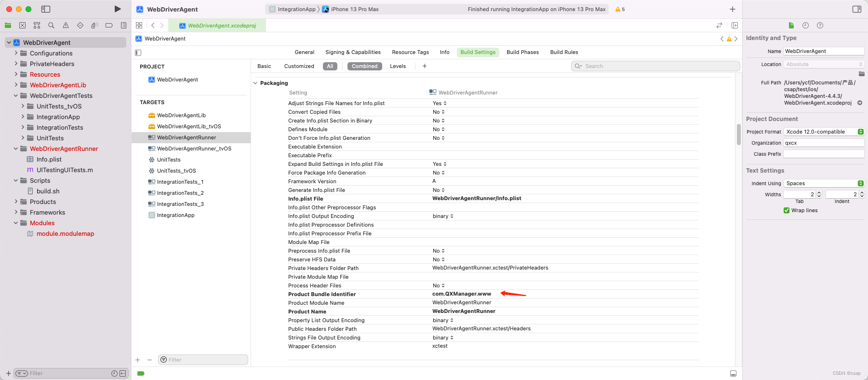Expand the Configurations folder
The image size is (868, 380).
(x=16, y=53)
